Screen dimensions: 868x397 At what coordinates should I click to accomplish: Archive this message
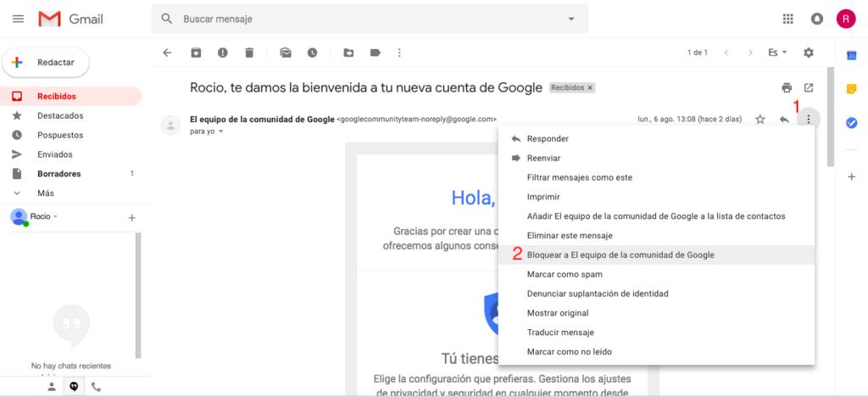(x=196, y=53)
